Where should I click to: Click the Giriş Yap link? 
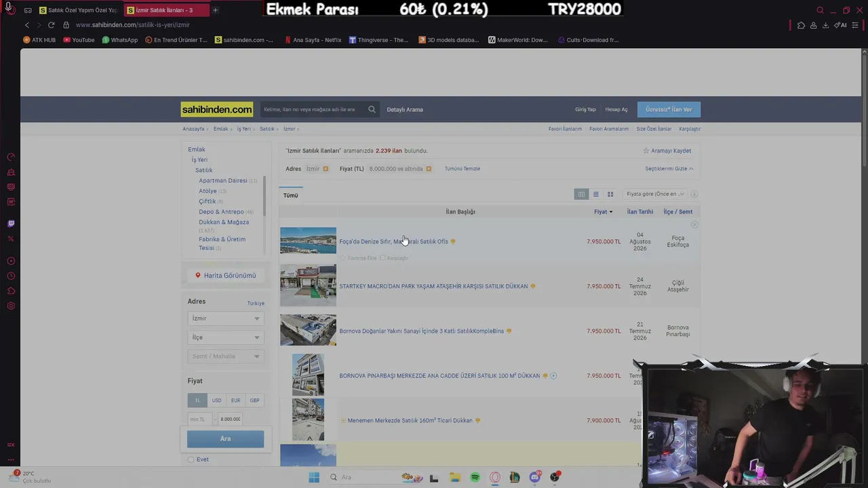[x=585, y=110]
